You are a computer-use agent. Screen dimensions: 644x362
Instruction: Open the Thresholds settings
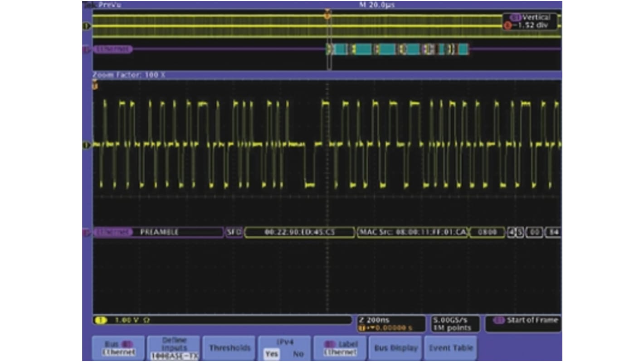point(229,347)
